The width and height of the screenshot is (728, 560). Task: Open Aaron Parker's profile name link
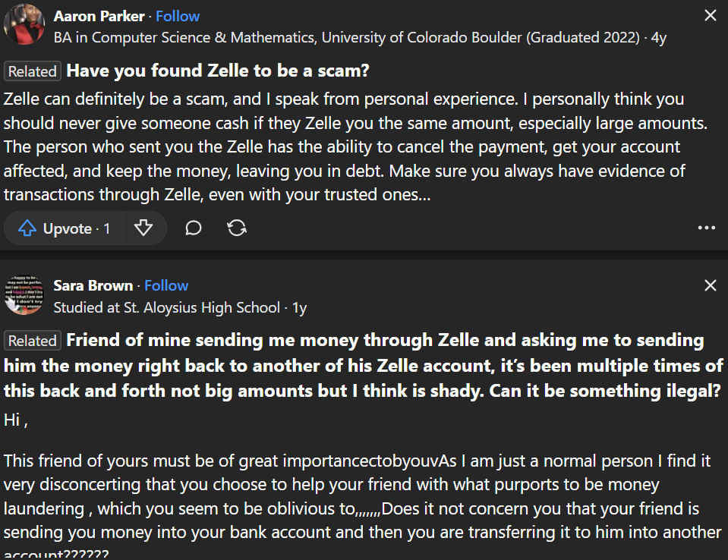point(100,16)
